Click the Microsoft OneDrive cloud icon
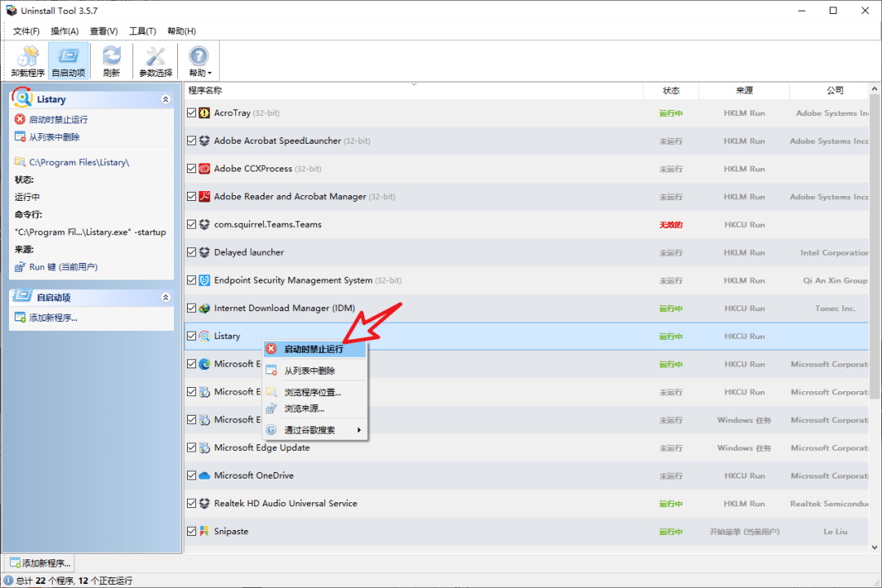The width and height of the screenshot is (882, 588). click(x=204, y=475)
